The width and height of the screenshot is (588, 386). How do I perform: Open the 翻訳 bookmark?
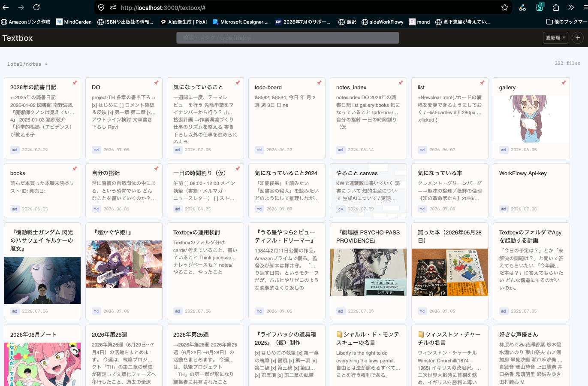coord(347,22)
